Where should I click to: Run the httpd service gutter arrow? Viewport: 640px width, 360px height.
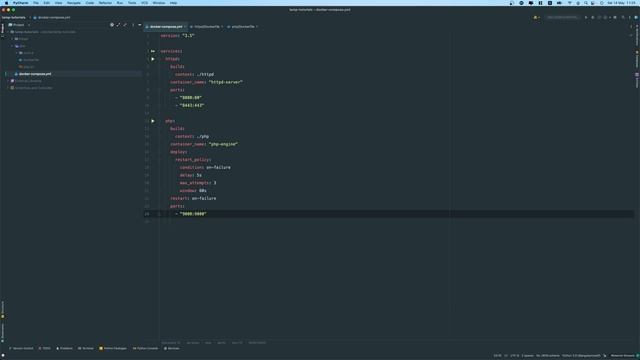click(153, 59)
